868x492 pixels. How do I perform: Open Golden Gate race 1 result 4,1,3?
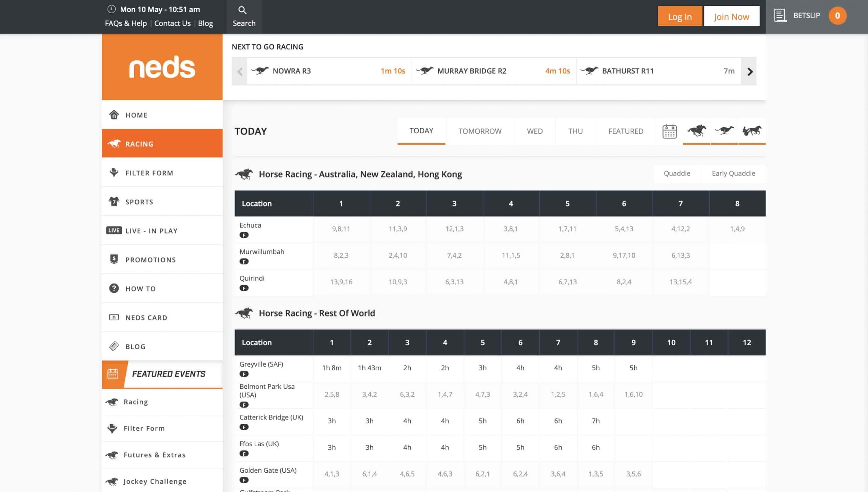point(332,474)
